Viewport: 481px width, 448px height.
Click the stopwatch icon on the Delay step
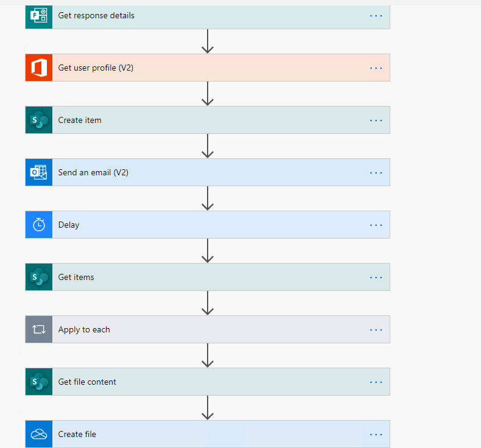pos(38,225)
